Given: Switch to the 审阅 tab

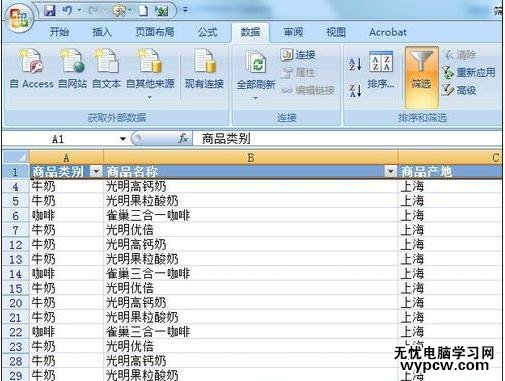Looking at the screenshot, I should 293,32.
